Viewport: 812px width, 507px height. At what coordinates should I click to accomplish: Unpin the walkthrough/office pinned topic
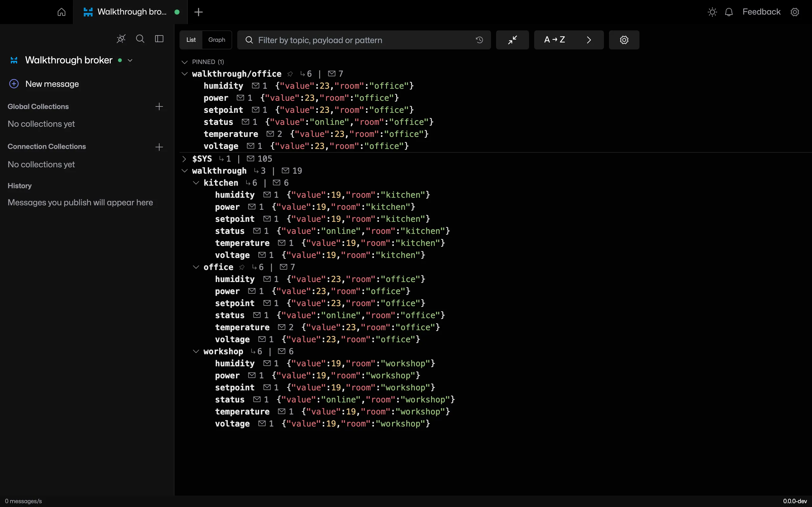pyautogui.click(x=290, y=74)
